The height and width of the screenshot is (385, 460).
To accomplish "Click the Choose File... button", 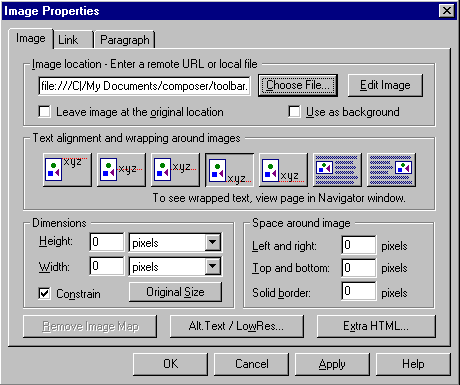I will 298,85.
